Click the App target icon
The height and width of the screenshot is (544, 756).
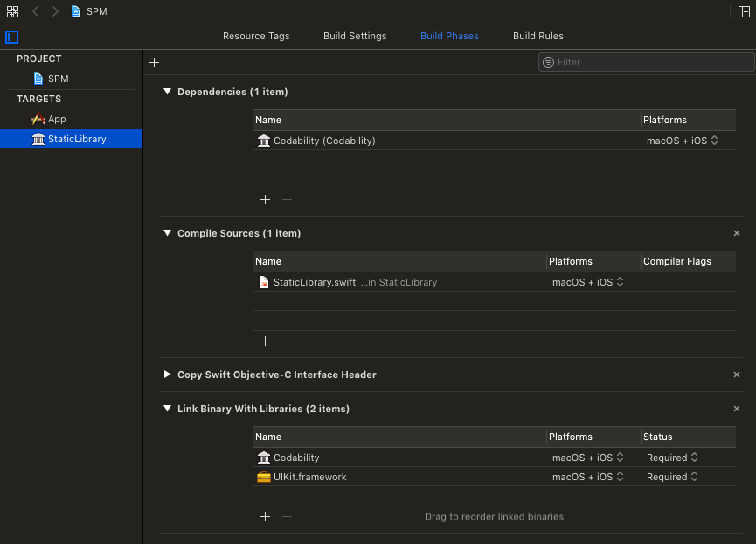tap(38, 119)
